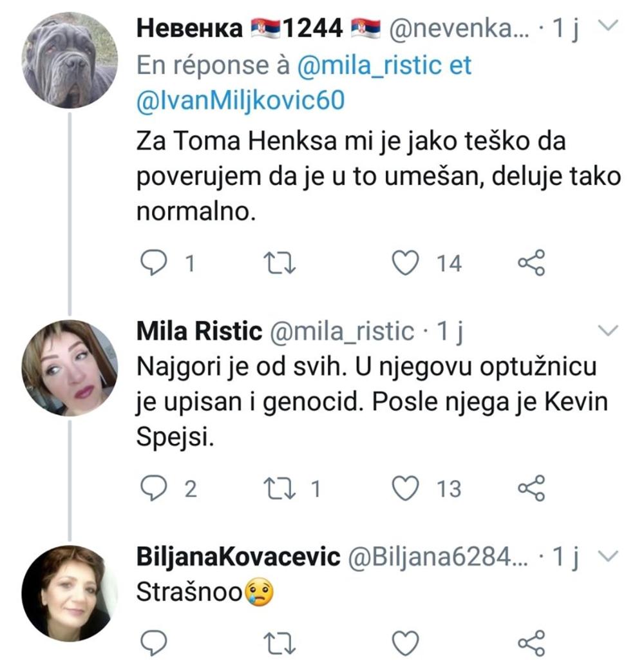Open Mila Ristic's profile avatar

pos(70,368)
